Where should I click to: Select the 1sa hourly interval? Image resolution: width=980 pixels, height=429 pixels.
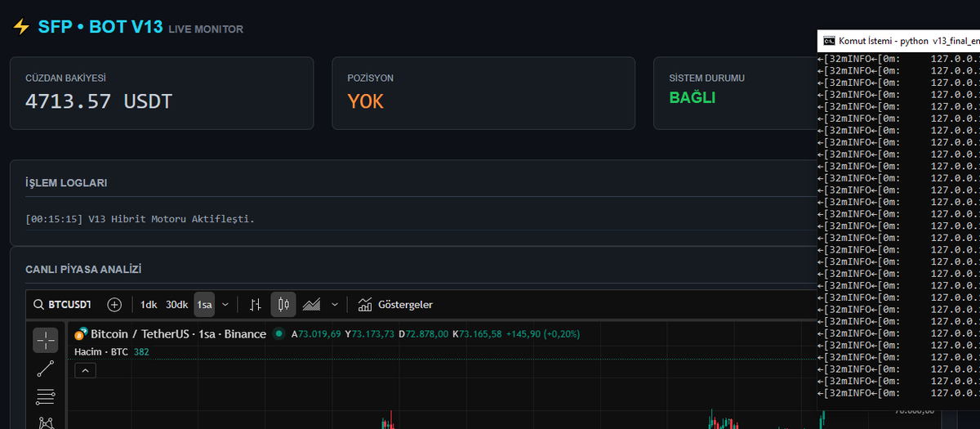point(204,305)
